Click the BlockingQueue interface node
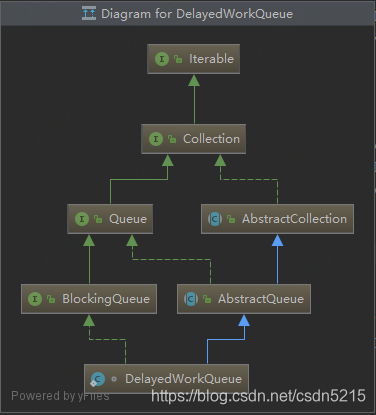 click(89, 299)
